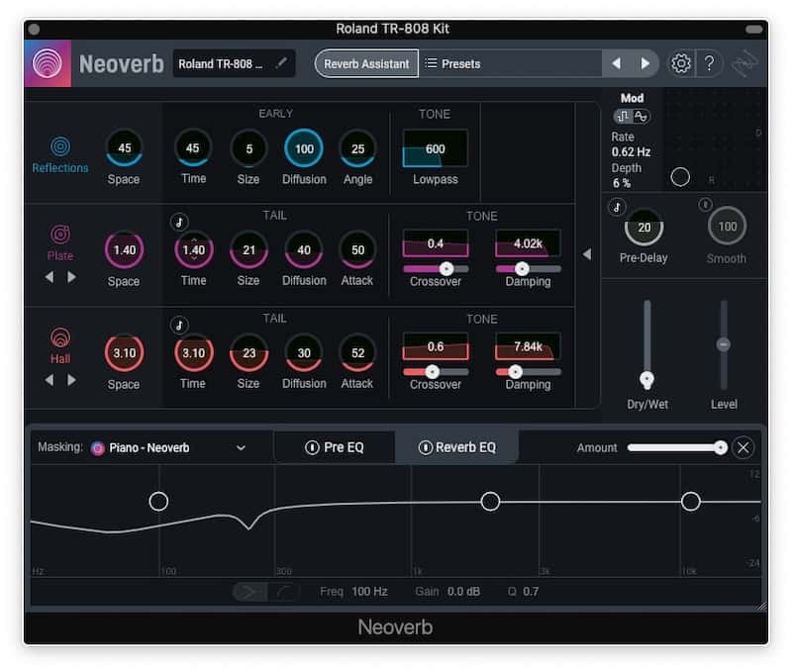Click the Q value 0.7
Image resolution: width=792 pixels, height=672 pixels.
(x=531, y=591)
